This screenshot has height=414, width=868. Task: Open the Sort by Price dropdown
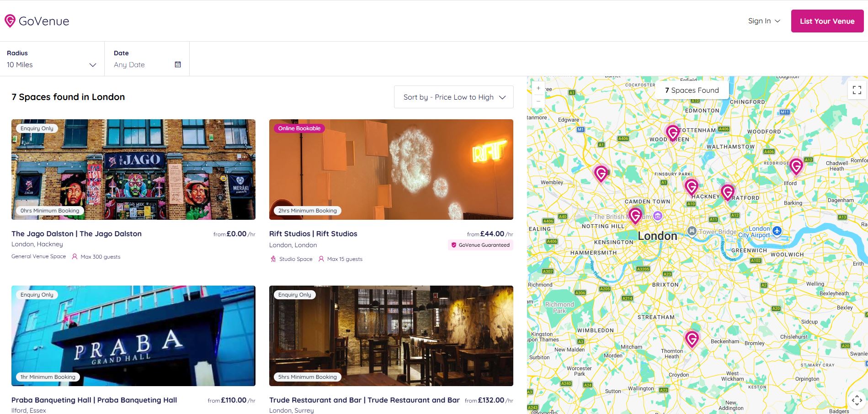(453, 97)
